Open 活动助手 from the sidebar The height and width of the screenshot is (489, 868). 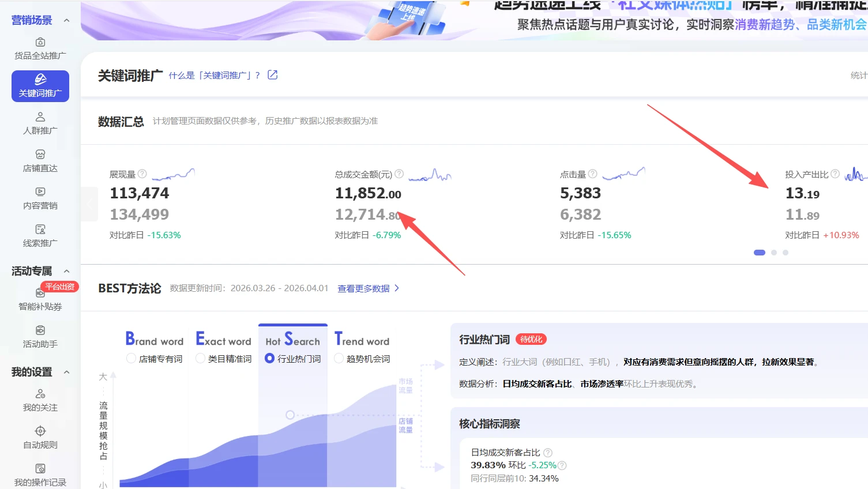40,330
